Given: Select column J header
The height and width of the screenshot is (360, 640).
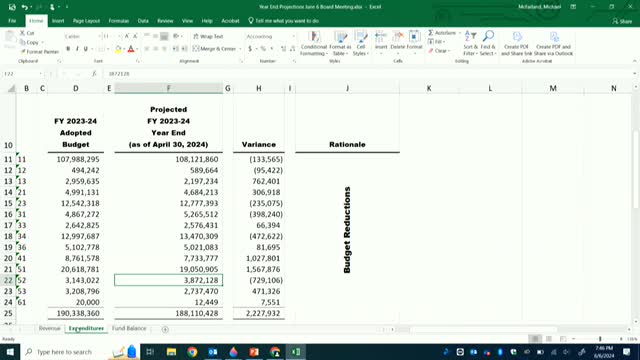Looking at the screenshot, I should [x=347, y=88].
